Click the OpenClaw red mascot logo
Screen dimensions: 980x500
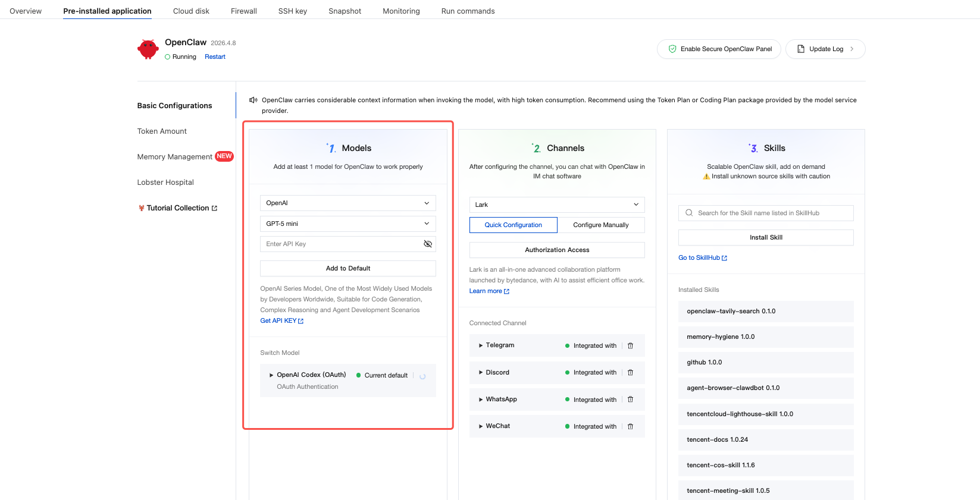[x=148, y=49]
